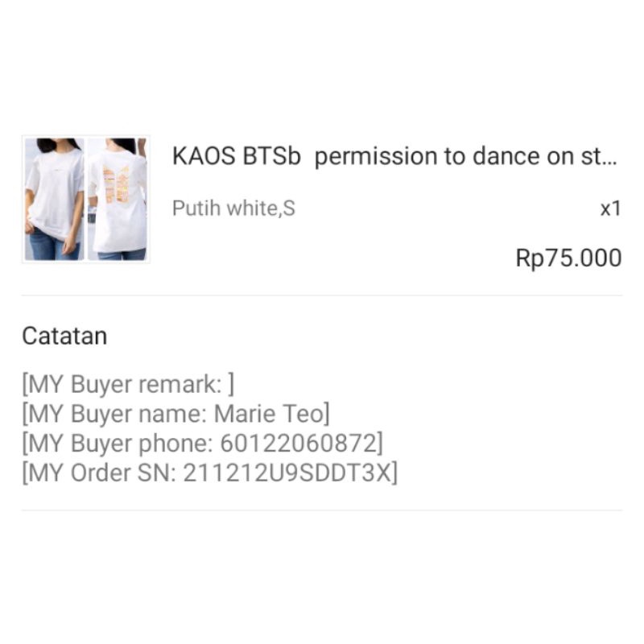Select the variant label Putih white,S
The height and width of the screenshot is (644, 644).
pyautogui.click(x=233, y=208)
